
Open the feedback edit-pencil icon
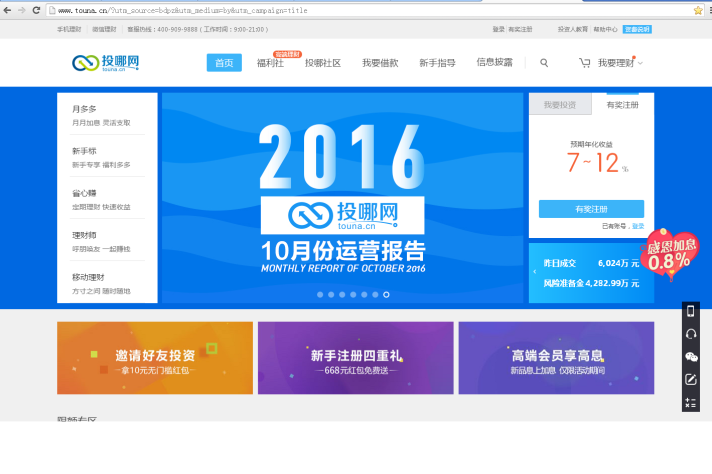click(691, 380)
